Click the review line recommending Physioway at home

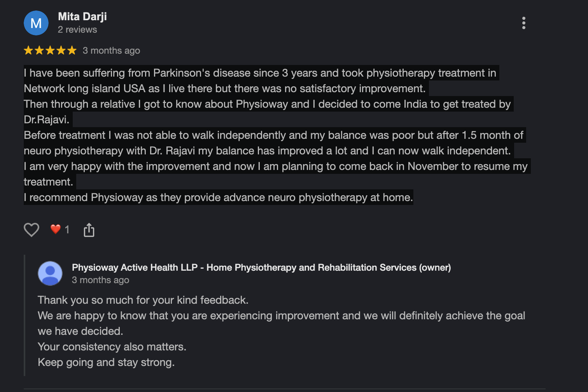(218, 198)
